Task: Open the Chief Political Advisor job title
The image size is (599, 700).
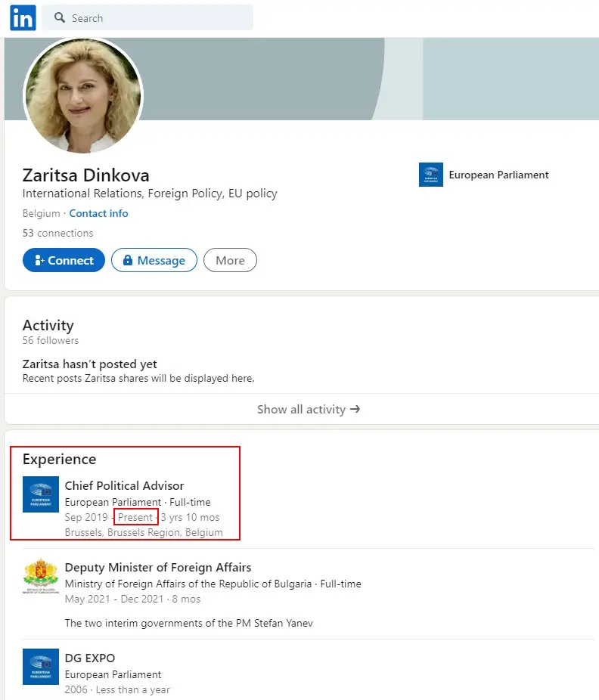Action: [124, 485]
